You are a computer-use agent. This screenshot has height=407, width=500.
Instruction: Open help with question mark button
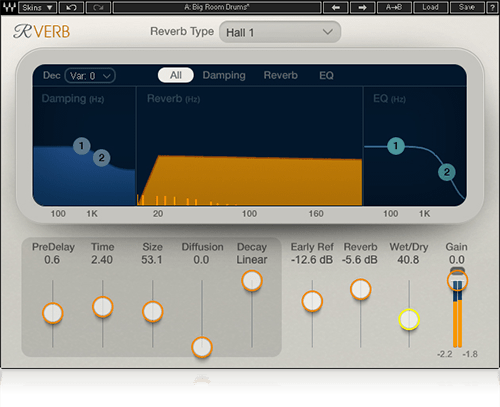click(492, 7)
